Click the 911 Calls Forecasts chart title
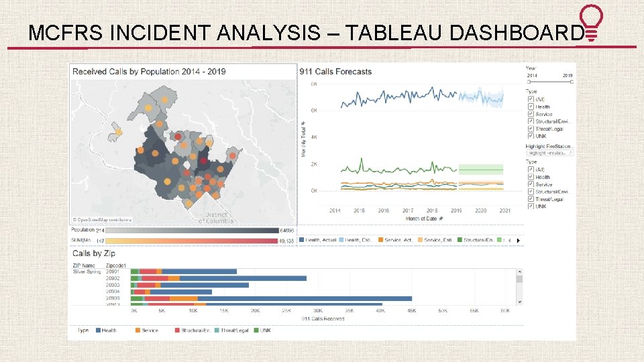Screen dimensions: 644x362 pyautogui.click(x=335, y=72)
